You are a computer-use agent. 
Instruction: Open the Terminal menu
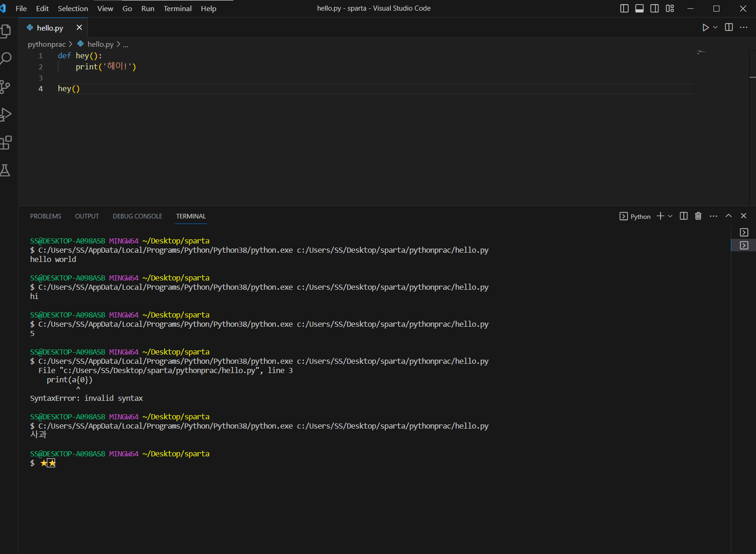[x=177, y=8]
